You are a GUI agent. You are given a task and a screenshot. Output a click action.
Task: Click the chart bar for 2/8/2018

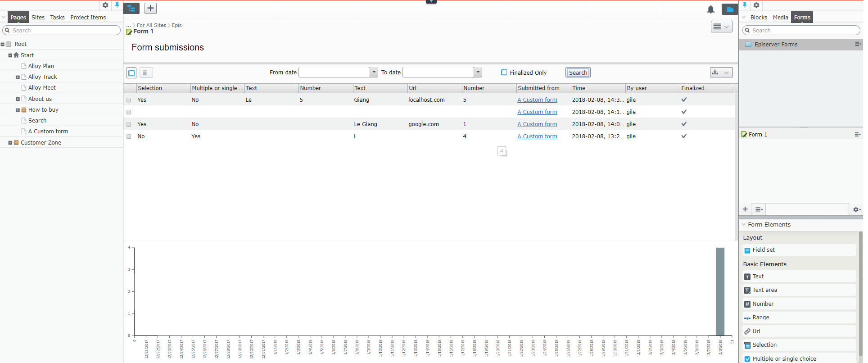[x=720, y=291]
